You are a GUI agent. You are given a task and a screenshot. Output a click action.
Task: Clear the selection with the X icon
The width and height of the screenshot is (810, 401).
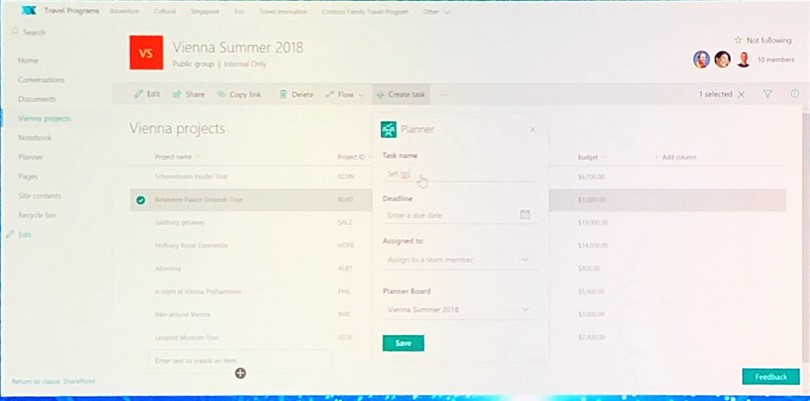pos(741,94)
